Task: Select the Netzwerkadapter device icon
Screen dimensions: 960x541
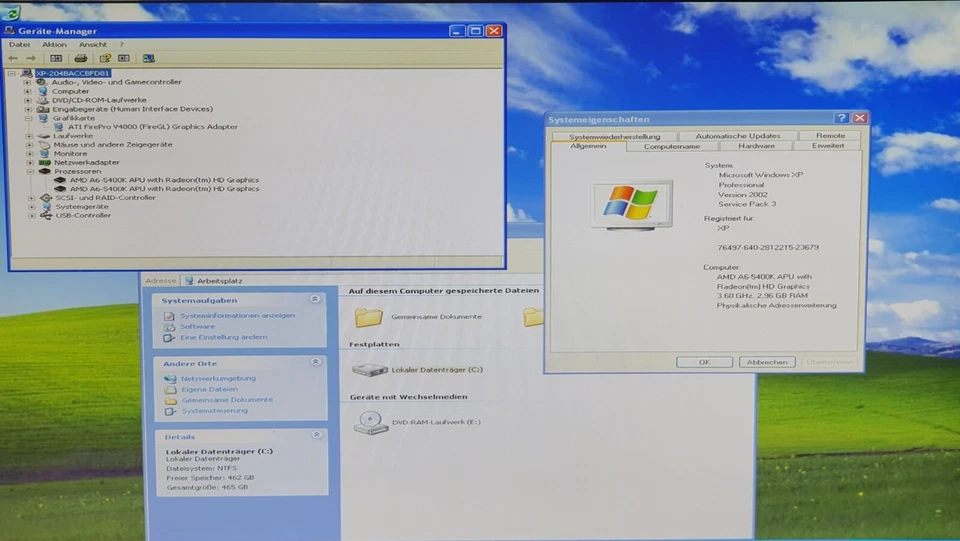Action: click(x=44, y=163)
